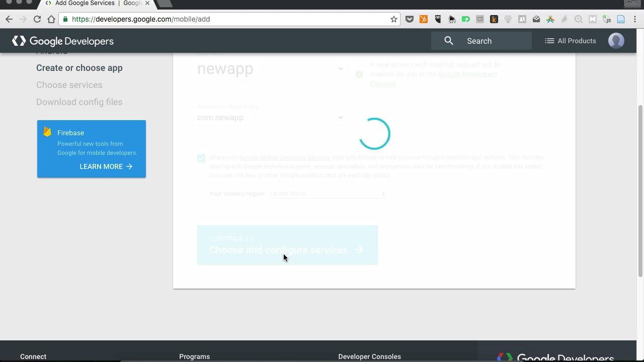Open the user account avatar

click(616, 41)
